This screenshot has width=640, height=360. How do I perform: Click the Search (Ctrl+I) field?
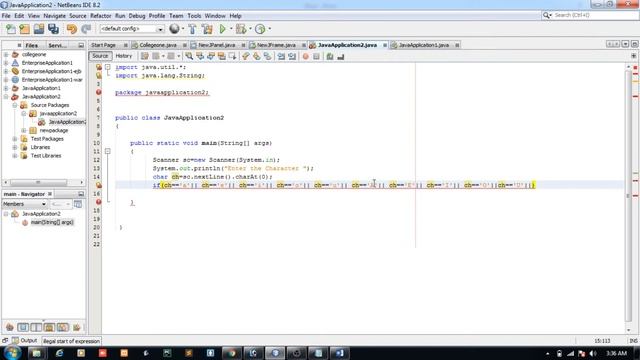pyautogui.click(x=590, y=15)
